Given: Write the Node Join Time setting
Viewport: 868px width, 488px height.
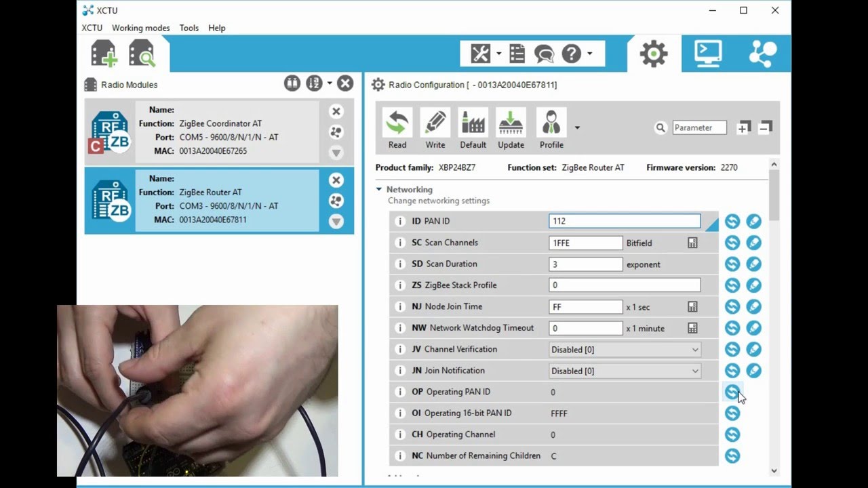Looking at the screenshot, I should [x=753, y=306].
